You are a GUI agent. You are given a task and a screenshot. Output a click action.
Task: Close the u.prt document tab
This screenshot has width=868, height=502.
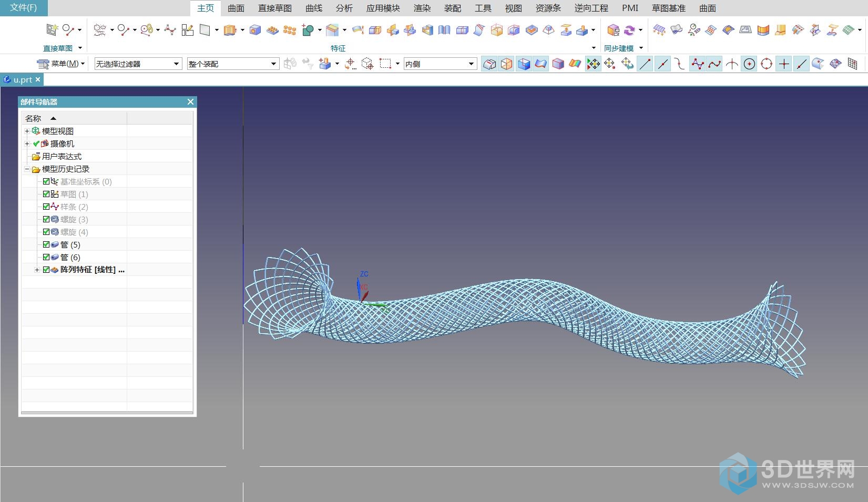pyautogui.click(x=38, y=79)
